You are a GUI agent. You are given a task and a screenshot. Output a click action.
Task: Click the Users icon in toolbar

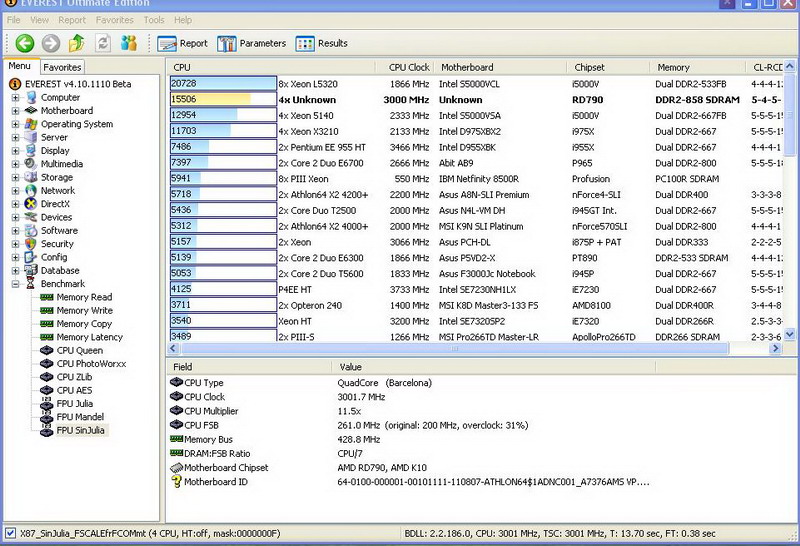click(x=129, y=43)
